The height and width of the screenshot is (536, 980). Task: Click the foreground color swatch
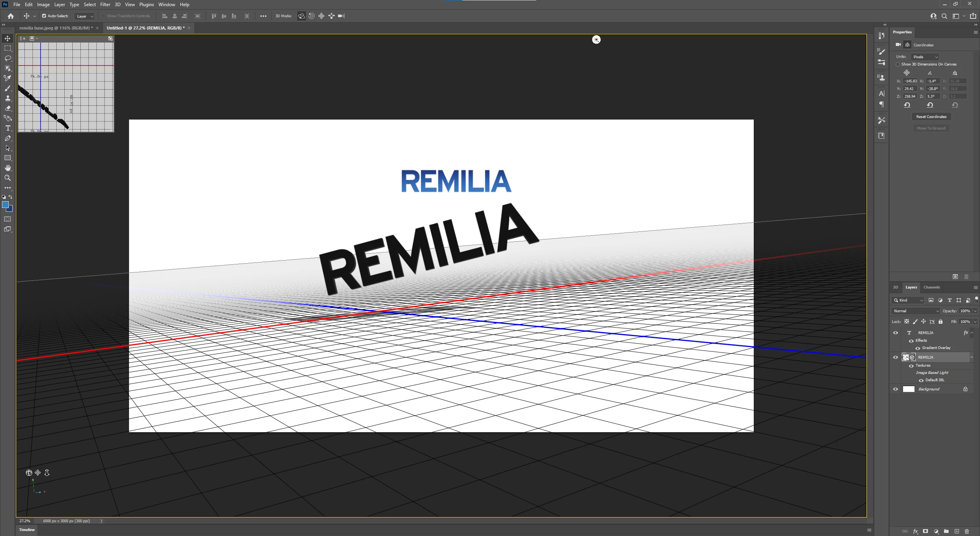(x=5, y=205)
